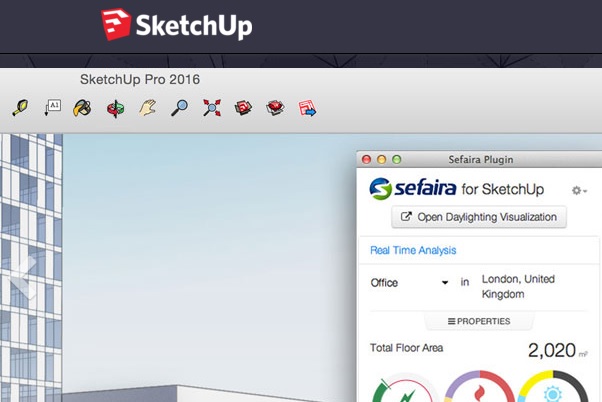Open the Sefaira gear settings menu
The width and height of the screenshot is (602, 402).
tap(579, 190)
